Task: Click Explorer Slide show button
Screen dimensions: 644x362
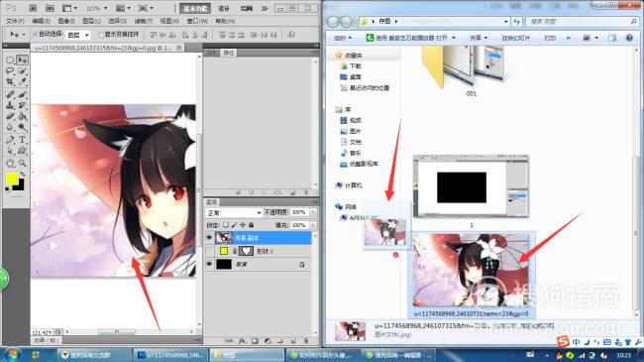Action: 515,38
